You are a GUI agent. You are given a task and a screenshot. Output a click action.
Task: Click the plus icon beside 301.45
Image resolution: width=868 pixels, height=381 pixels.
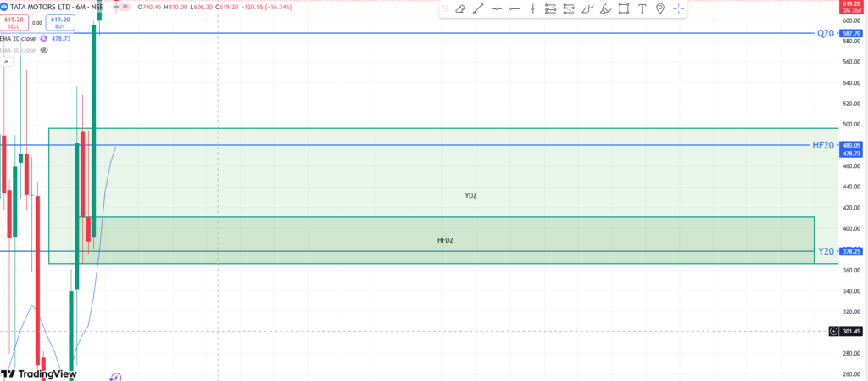[x=834, y=331]
